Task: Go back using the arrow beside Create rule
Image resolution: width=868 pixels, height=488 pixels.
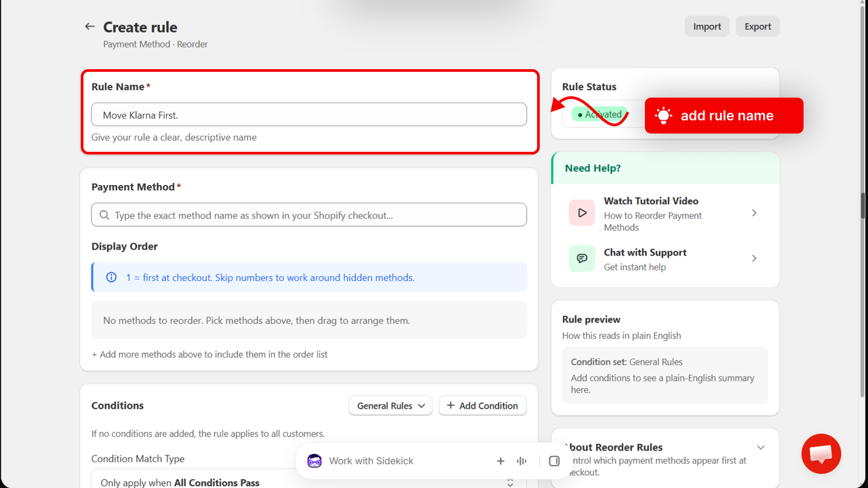Action: tap(90, 26)
